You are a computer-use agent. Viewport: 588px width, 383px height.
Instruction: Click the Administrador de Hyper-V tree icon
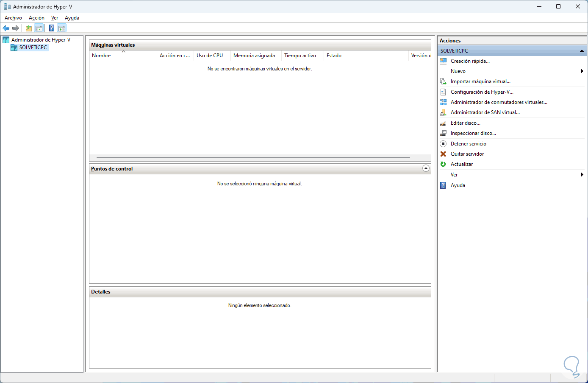(6, 40)
